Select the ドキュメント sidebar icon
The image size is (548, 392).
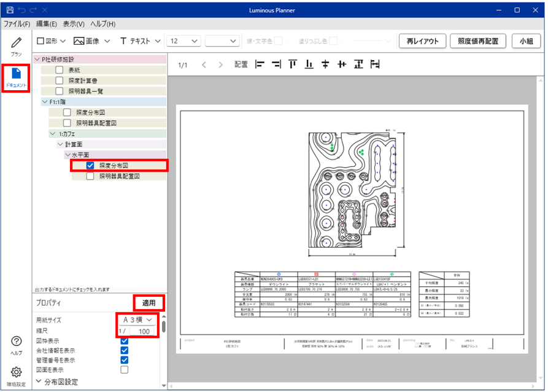[16, 77]
